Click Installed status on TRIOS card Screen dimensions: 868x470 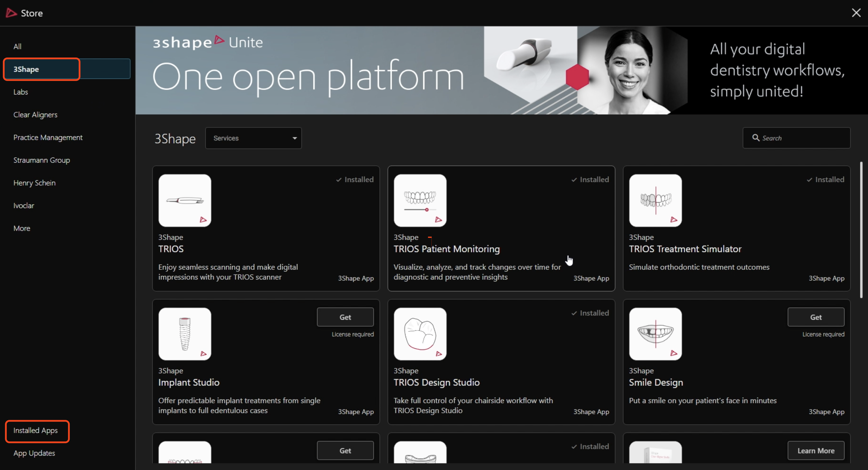click(x=354, y=179)
